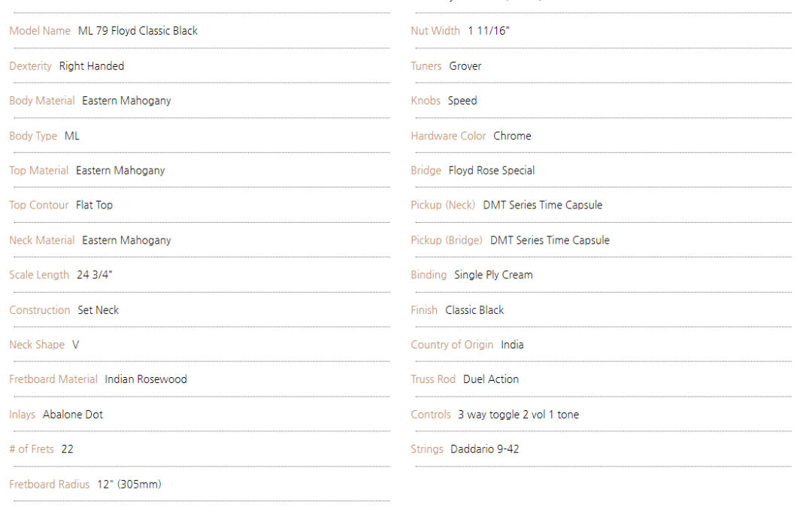
Task: Click the Nut Width label
Action: coord(435,31)
